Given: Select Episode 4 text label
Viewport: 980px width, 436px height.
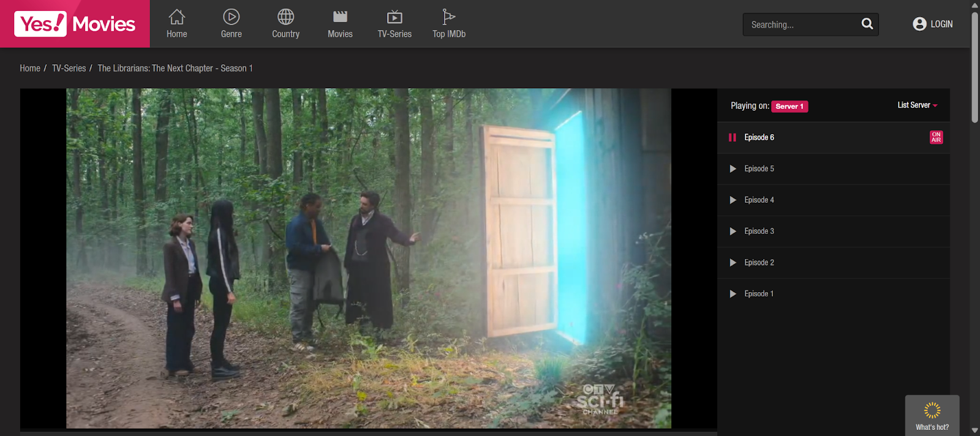Looking at the screenshot, I should point(759,200).
